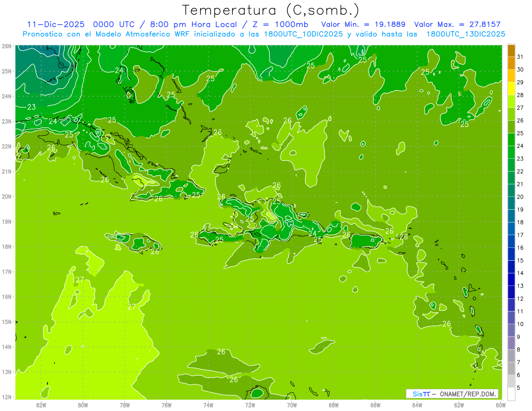
Task: Click the color scale label 10
Action: [x=520, y=324]
